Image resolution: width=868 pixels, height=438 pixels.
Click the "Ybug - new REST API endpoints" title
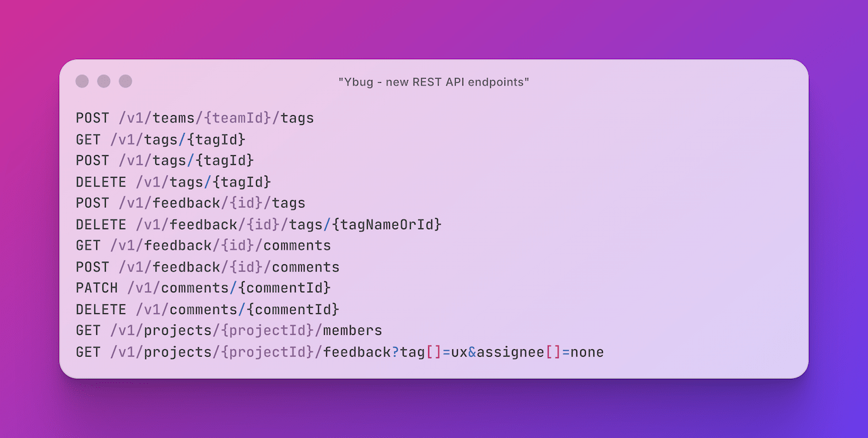[x=433, y=82]
